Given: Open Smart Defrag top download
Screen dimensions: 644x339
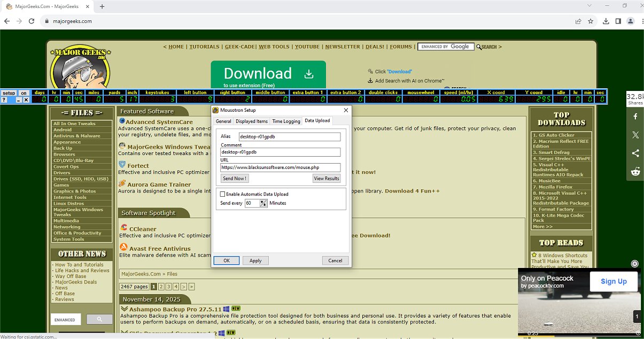Looking at the screenshot, I should tap(552, 152).
